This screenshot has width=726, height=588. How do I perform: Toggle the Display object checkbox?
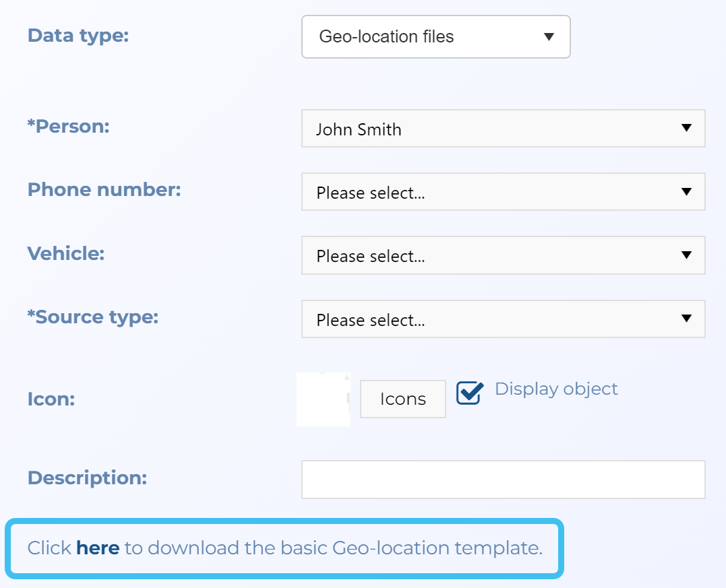(470, 393)
